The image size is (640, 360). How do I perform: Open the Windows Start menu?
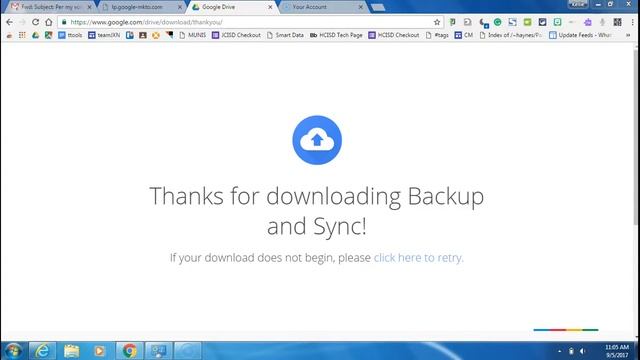[x=13, y=351]
